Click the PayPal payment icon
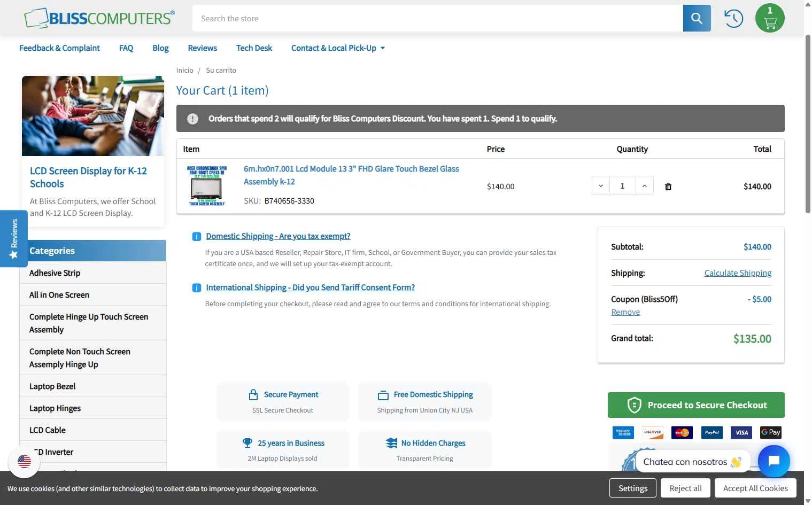 [x=712, y=432]
